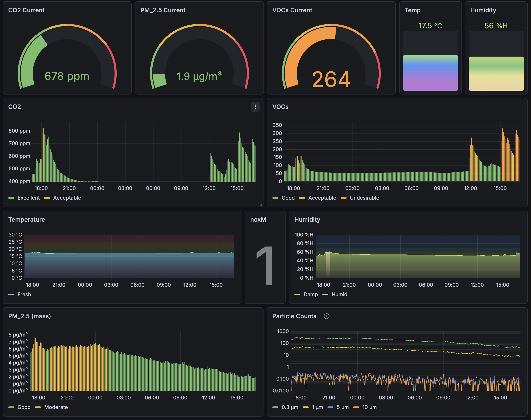Open the CO2 panel three-dot menu
This screenshot has height=420, width=531.
click(x=255, y=107)
